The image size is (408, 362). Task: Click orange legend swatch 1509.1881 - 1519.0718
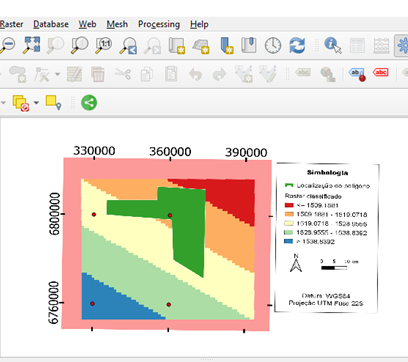289,214
